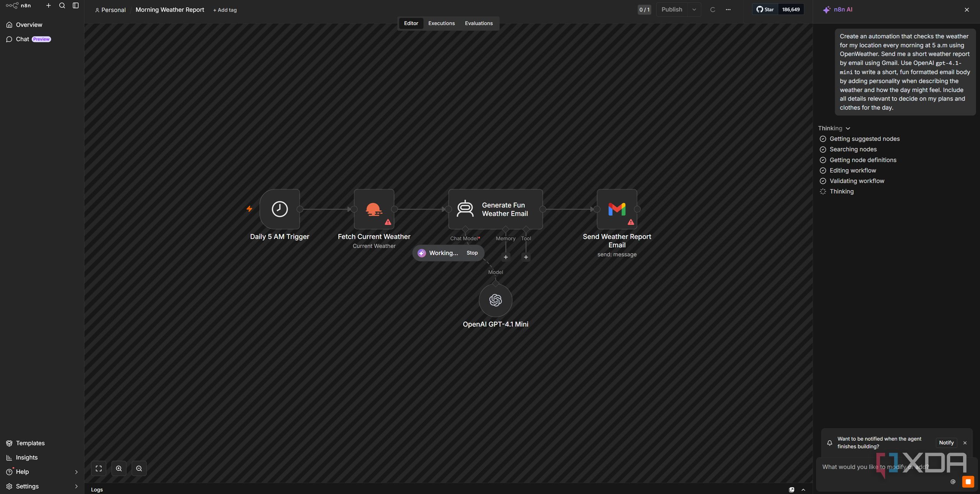Create new item with sidebar plus icon
The image size is (980, 494).
pos(48,5)
